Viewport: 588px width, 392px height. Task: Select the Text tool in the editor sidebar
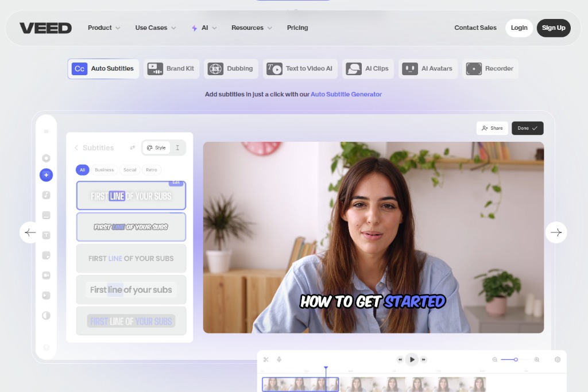click(x=46, y=235)
